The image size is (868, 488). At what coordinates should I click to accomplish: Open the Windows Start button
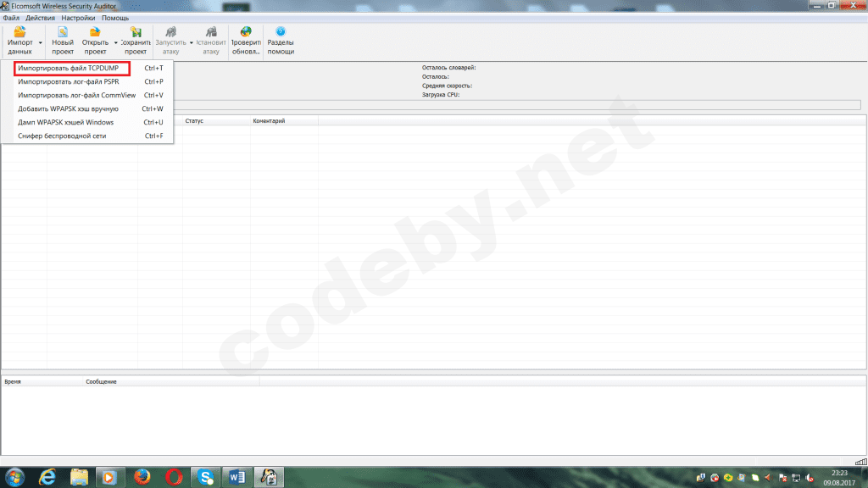coord(15,477)
